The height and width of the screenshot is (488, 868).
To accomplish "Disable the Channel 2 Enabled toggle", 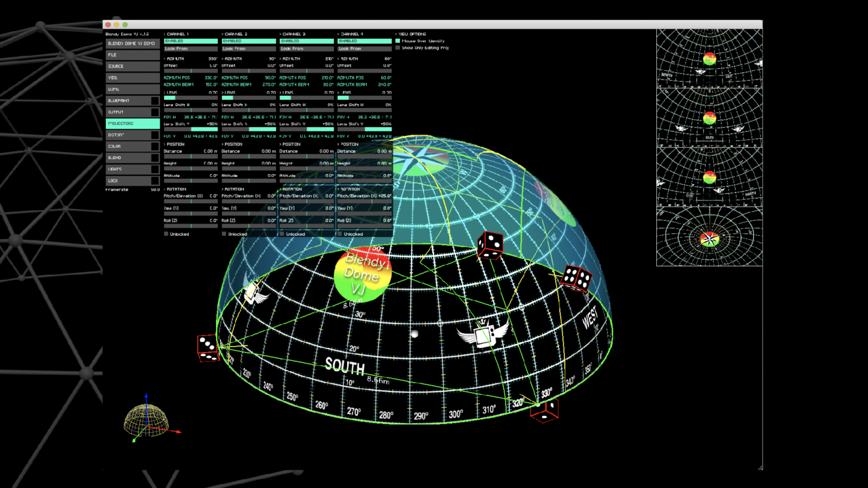I will (x=249, y=41).
